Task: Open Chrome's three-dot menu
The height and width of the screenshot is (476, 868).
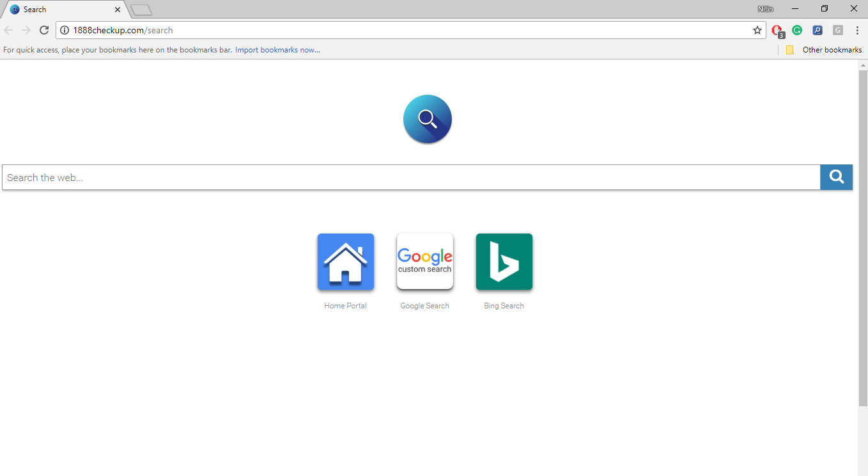Action: 857,30
